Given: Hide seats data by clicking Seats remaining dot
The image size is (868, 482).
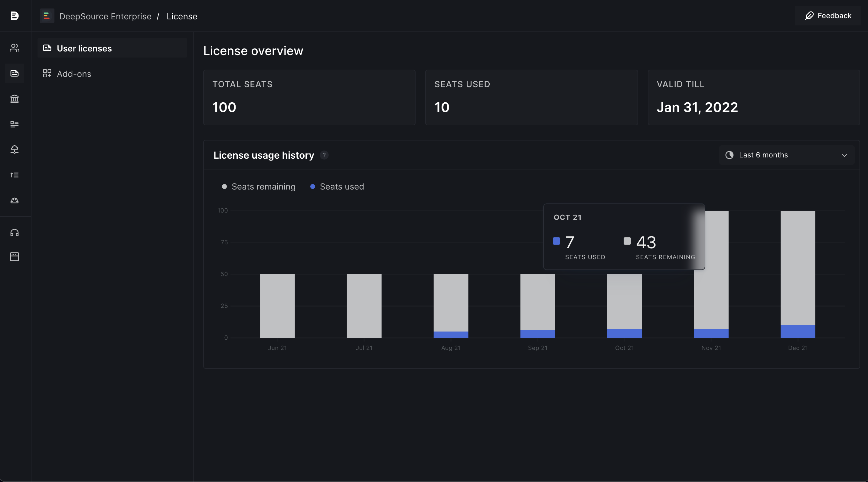Looking at the screenshot, I should pyautogui.click(x=225, y=187).
